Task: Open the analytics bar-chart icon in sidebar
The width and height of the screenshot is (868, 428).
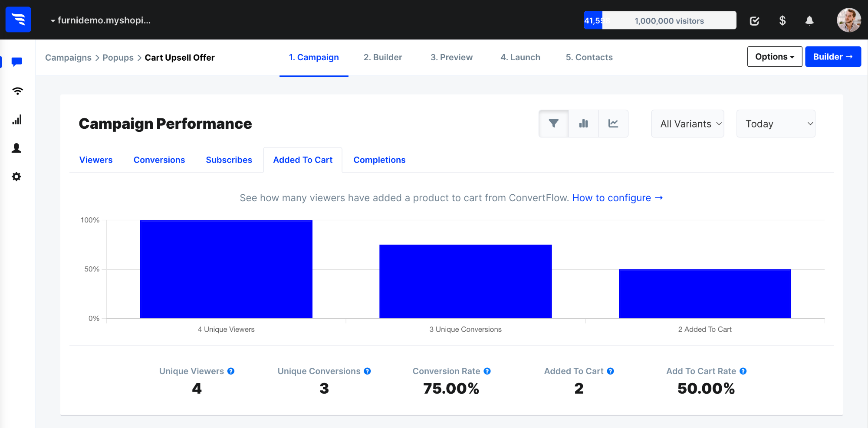Action: click(x=17, y=120)
